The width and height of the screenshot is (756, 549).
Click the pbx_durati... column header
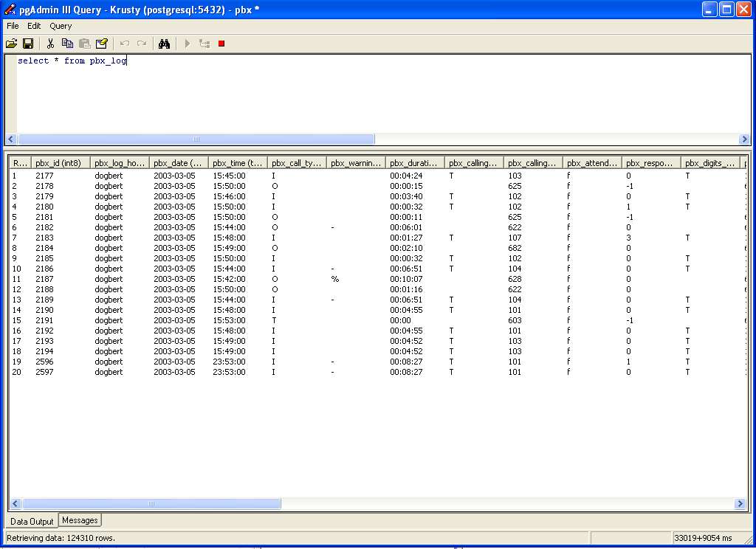[x=415, y=163]
